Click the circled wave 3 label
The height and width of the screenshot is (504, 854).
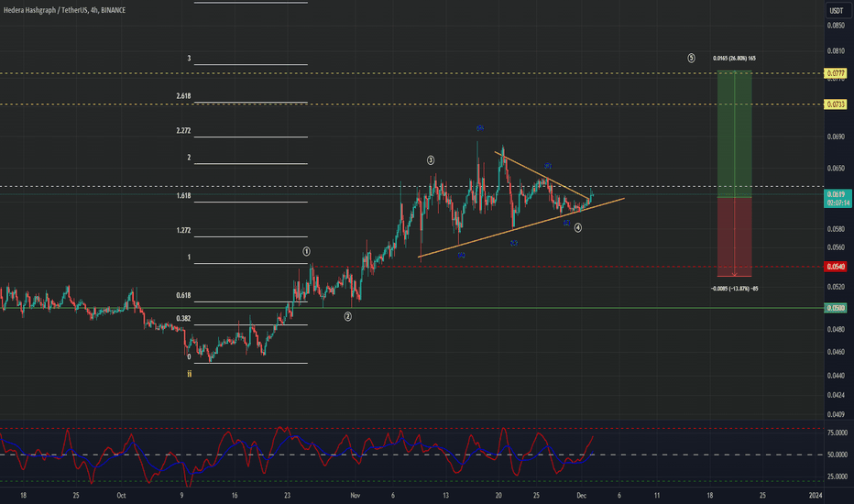click(x=431, y=160)
